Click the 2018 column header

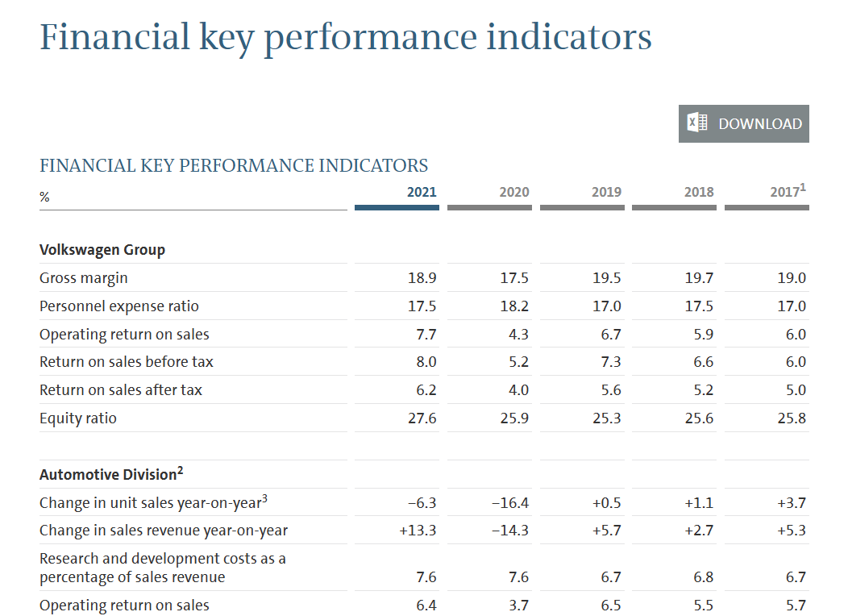point(699,192)
